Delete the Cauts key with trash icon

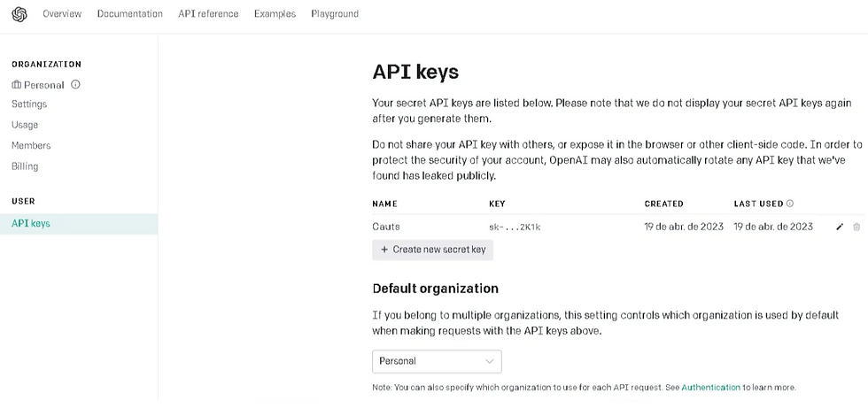click(x=856, y=227)
